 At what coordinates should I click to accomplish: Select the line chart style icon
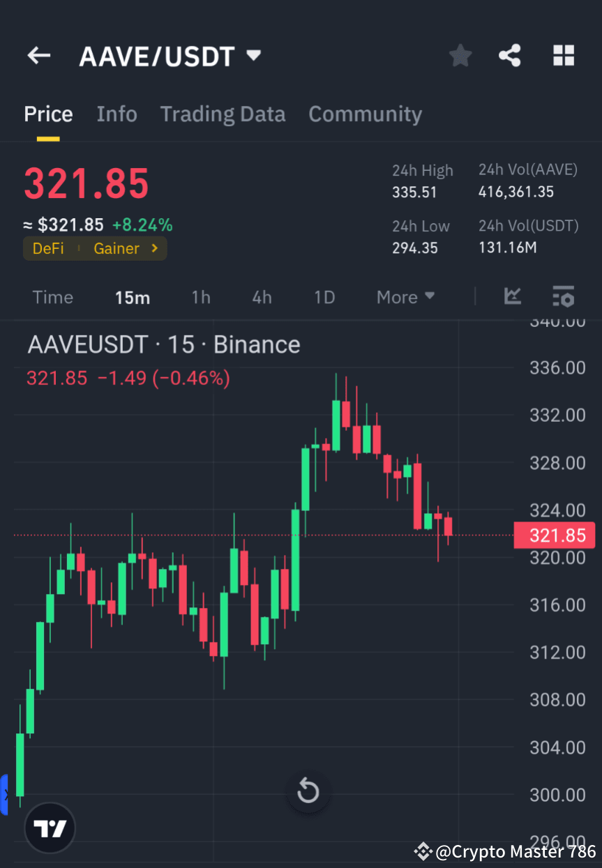(x=513, y=296)
